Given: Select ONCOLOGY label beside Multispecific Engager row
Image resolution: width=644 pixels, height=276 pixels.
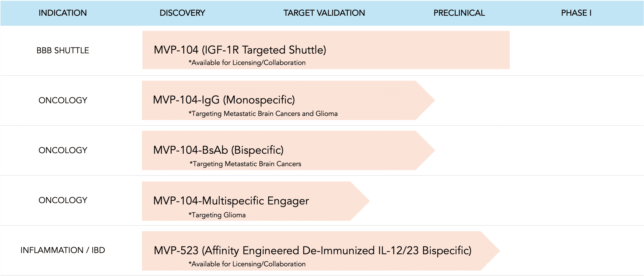Looking at the screenshot, I should coord(63,200).
